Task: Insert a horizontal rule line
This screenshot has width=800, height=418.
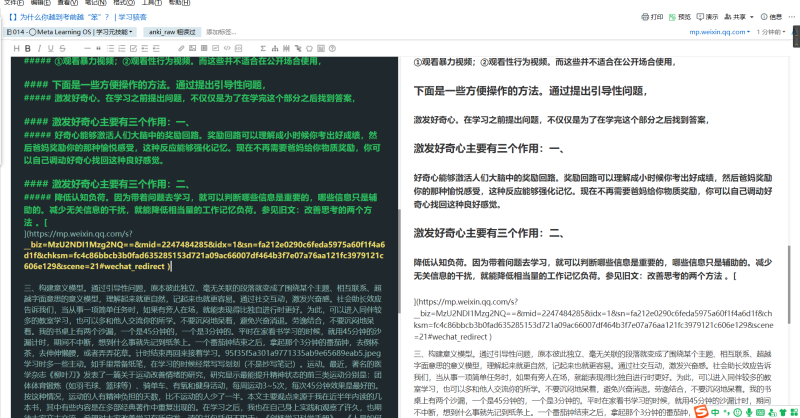Action: point(87,48)
